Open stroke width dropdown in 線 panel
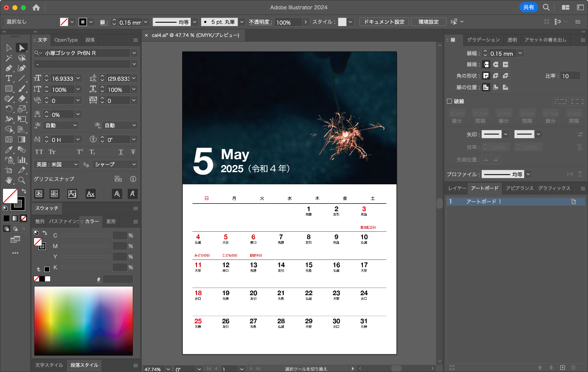The height and width of the screenshot is (372, 588). pos(520,53)
